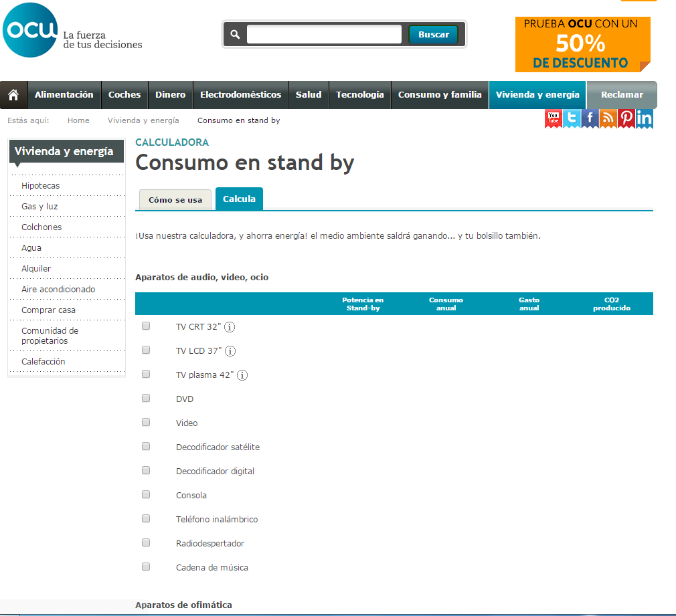Toggle the Cadena de música checkbox
This screenshot has height=616, width=676.
(146, 567)
